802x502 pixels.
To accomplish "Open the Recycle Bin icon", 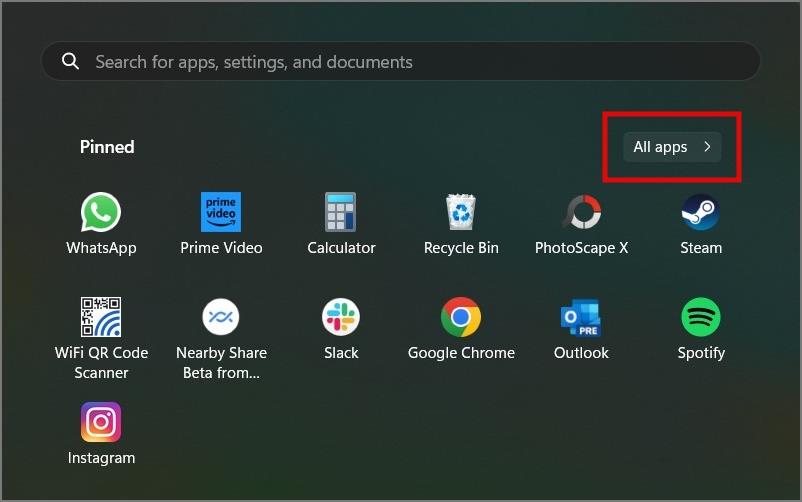I will (x=461, y=212).
